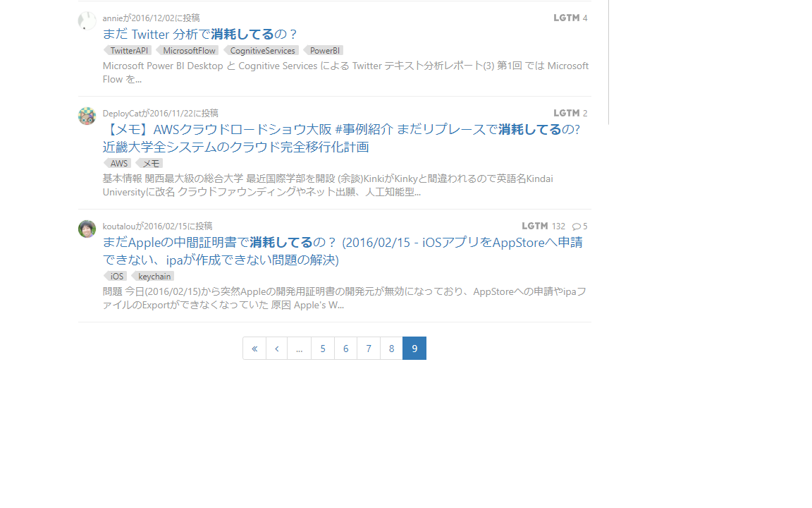Open annie's user avatar

tap(87, 20)
